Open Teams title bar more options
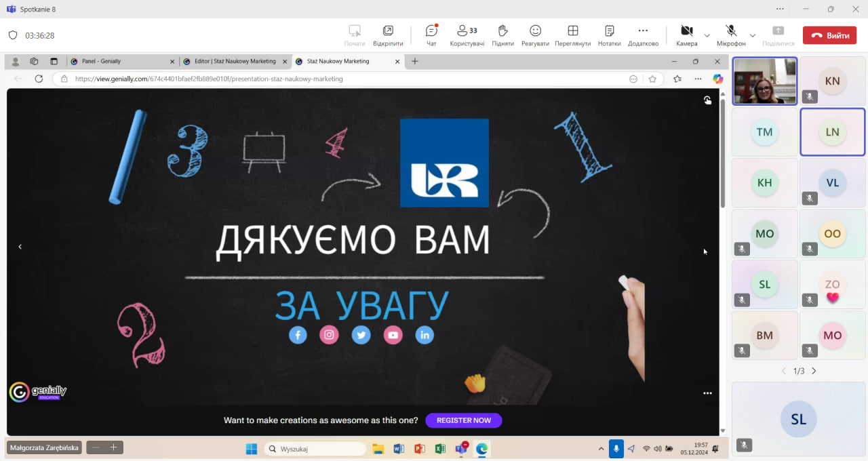This screenshot has width=868, height=461. [780, 9]
